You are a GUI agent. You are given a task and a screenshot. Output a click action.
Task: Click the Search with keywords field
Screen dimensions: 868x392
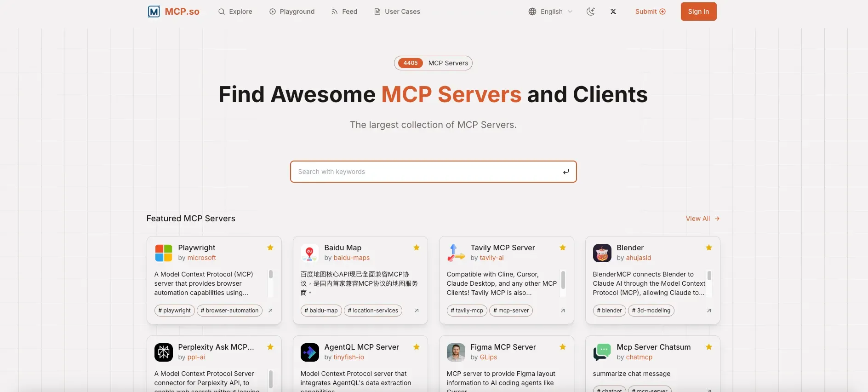[428, 172]
